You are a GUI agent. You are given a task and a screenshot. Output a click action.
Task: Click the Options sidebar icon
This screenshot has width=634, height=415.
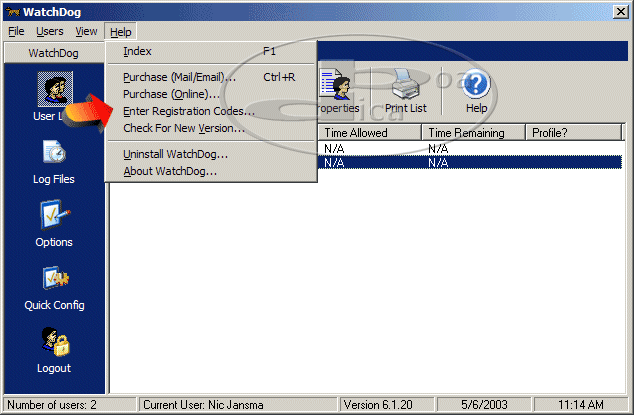point(53,216)
